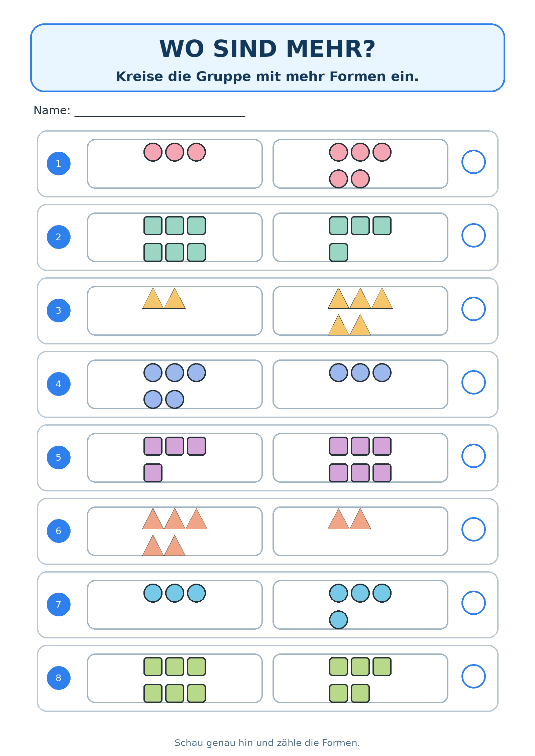Mark the answer circle for row 5
Screen dimensions: 535x756
473,456
